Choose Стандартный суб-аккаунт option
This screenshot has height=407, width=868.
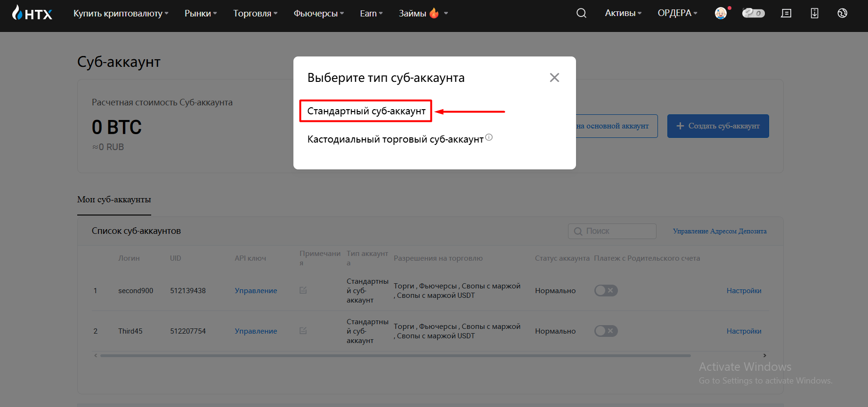(x=366, y=111)
